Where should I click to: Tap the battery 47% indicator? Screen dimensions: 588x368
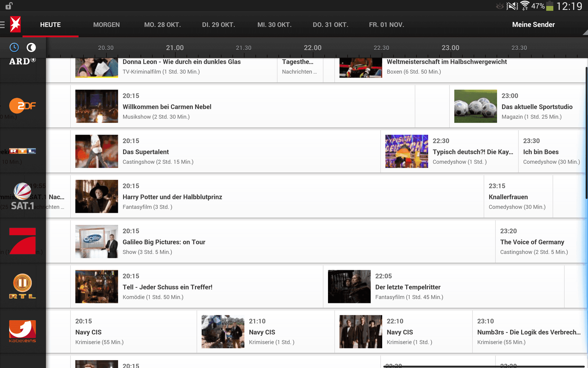pos(542,6)
